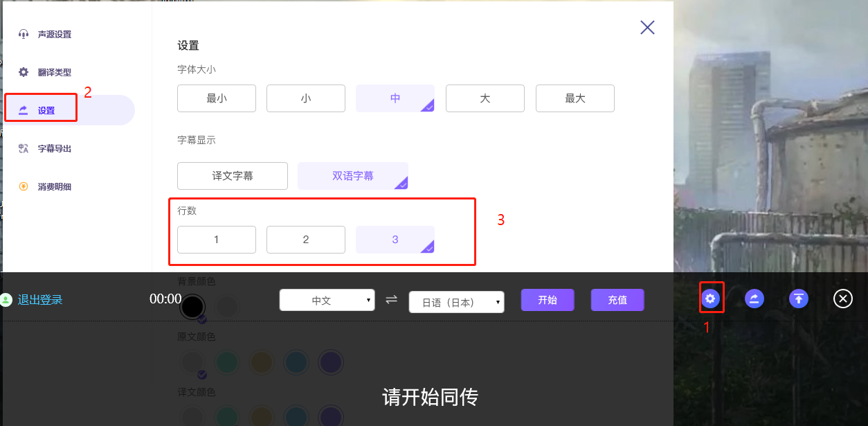The image size is (868, 426).
Task: Swap source and target languages
Action: [x=392, y=299]
